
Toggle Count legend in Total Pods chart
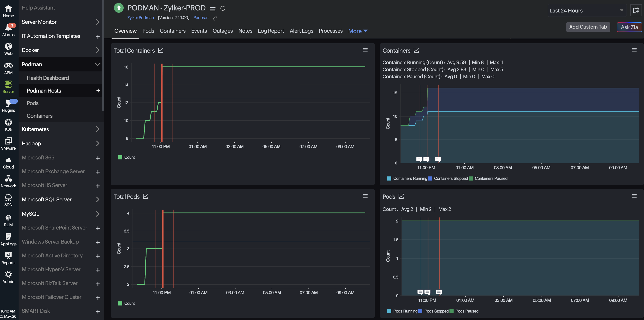pos(127,303)
